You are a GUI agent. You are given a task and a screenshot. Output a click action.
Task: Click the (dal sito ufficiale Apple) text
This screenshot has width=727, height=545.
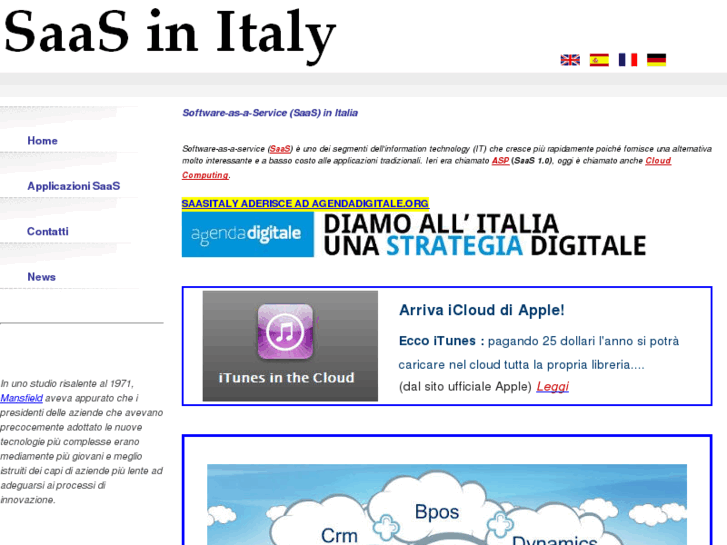click(x=465, y=387)
